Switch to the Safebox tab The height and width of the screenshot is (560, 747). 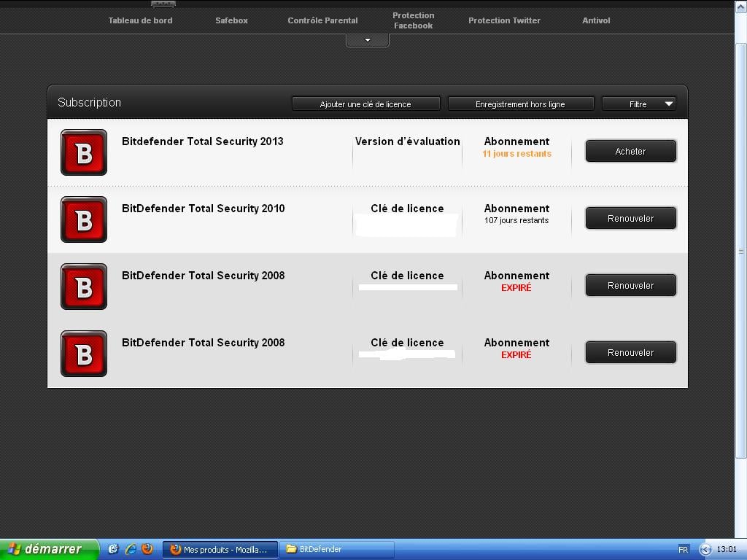point(231,20)
